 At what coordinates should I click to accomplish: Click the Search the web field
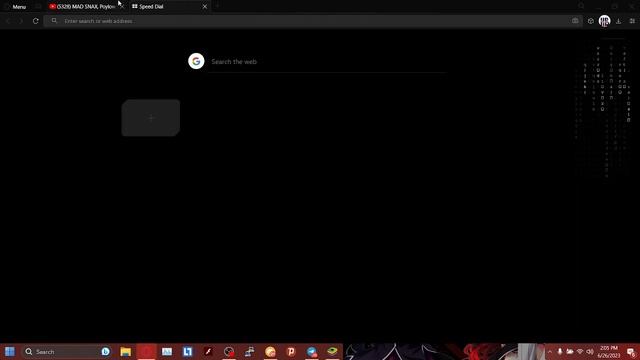click(x=327, y=62)
